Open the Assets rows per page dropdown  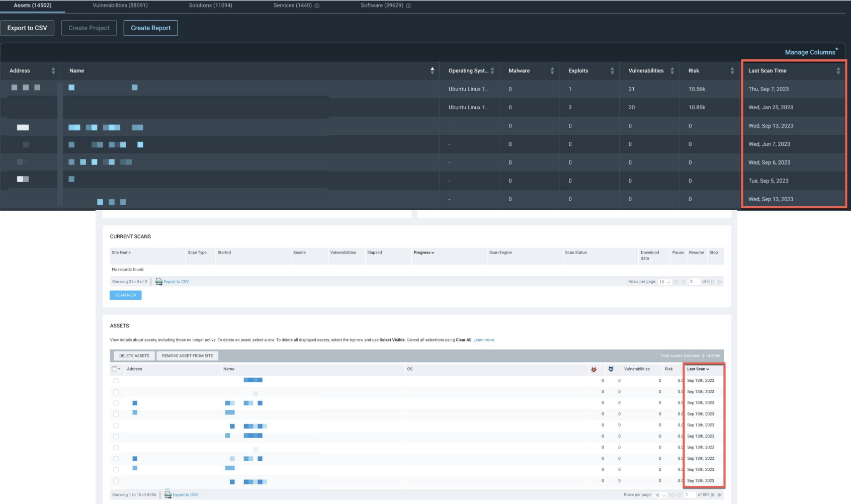660,495
